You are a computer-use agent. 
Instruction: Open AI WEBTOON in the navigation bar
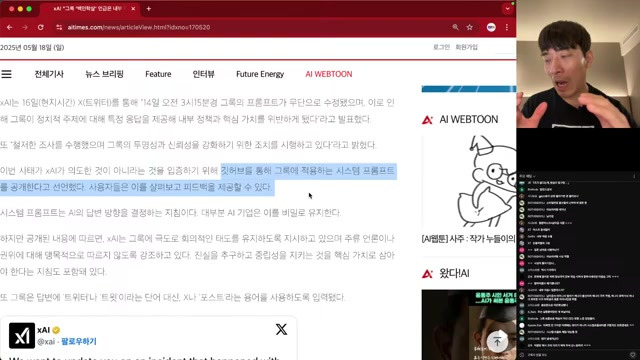point(329,74)
